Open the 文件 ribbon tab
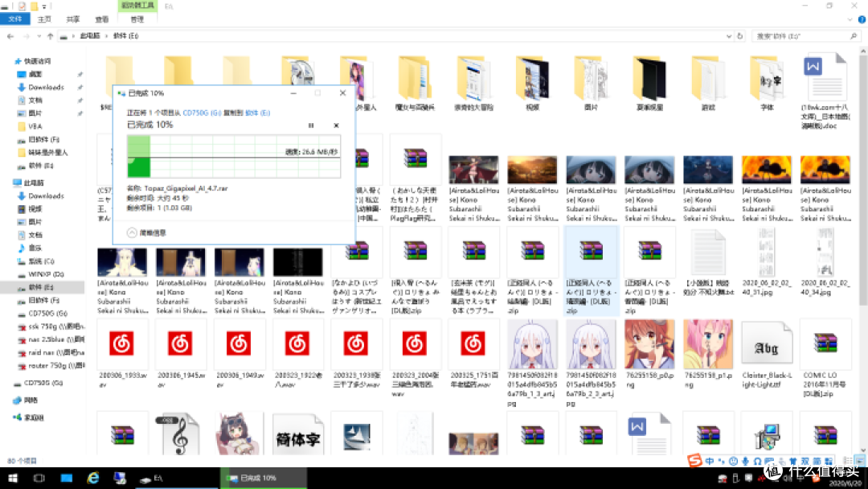868x489 pixels. pos(15,19)
